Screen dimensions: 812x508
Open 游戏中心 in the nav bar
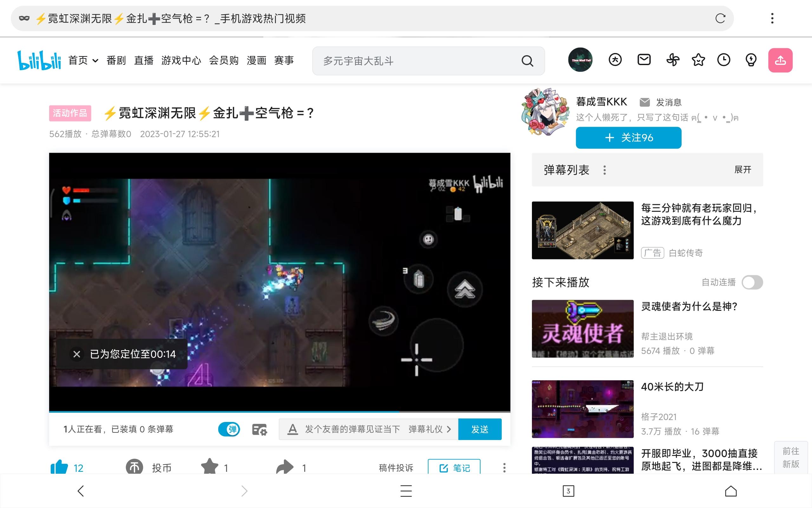[181, 60]
